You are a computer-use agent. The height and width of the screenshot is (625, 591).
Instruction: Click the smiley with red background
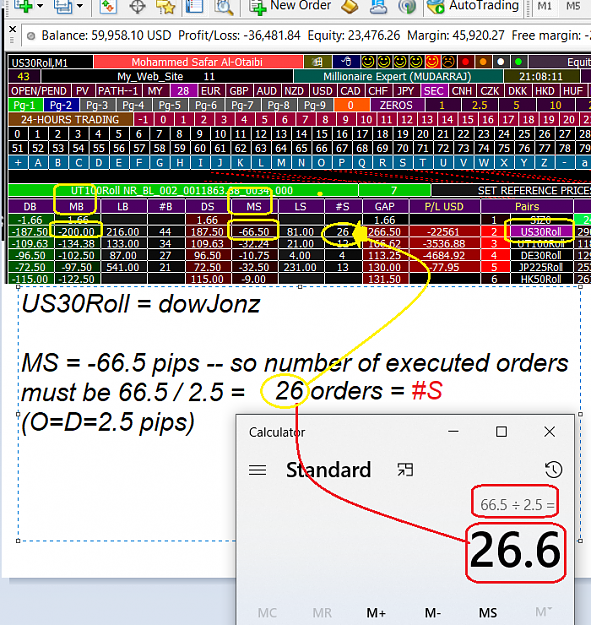(432, 62)
